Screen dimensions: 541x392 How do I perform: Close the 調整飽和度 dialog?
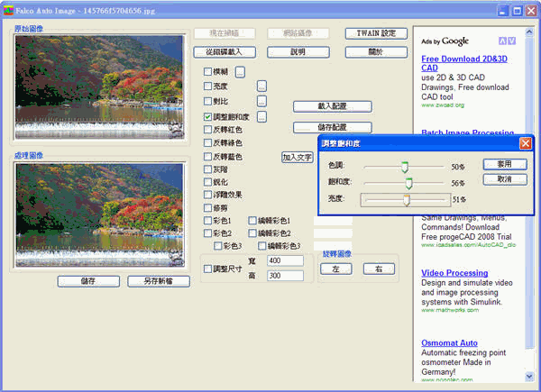525,143
